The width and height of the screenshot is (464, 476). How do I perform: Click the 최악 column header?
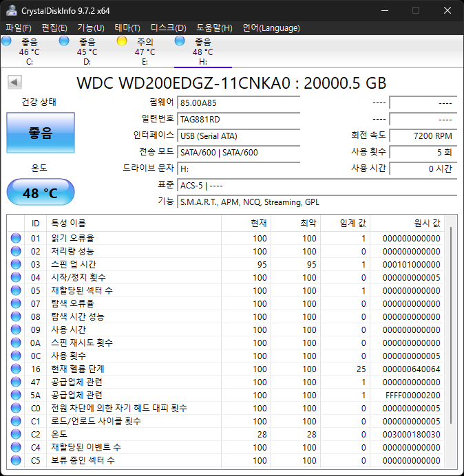click(295, 223)
